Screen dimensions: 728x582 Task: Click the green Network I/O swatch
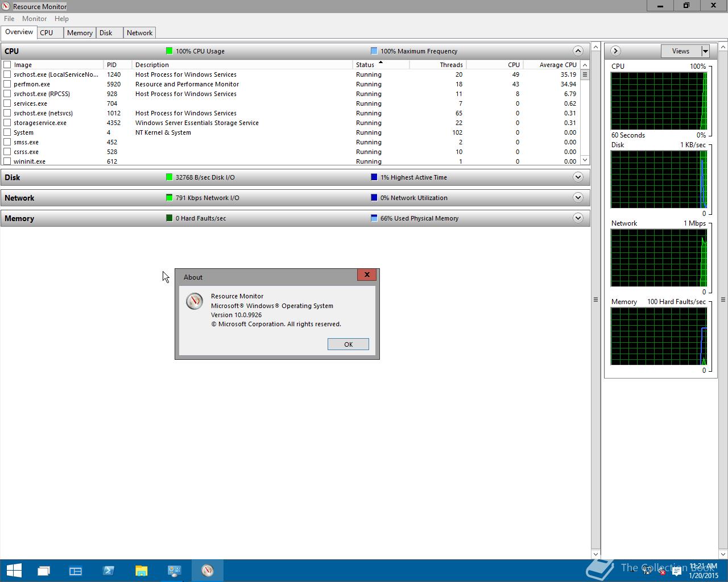[x=169, y=197]
